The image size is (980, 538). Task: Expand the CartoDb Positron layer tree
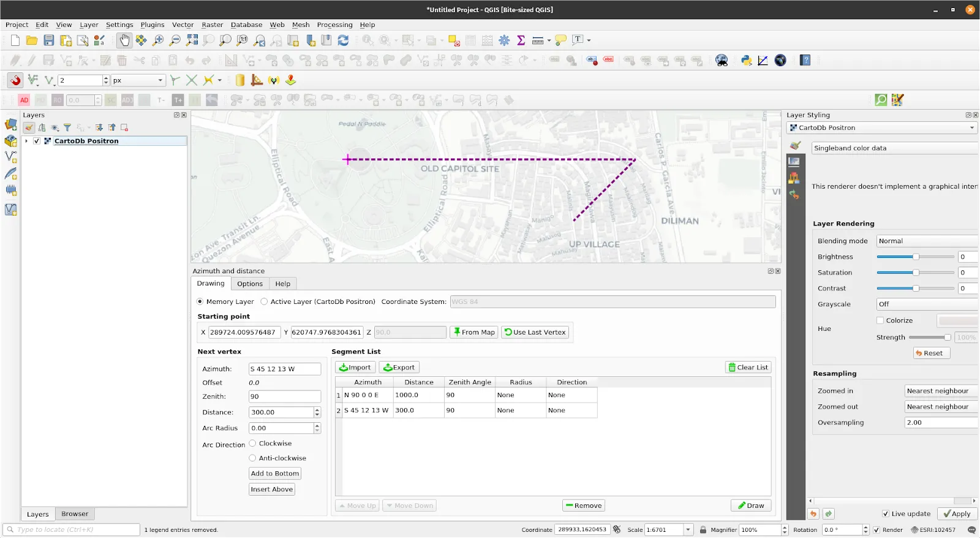pos(26,141)
